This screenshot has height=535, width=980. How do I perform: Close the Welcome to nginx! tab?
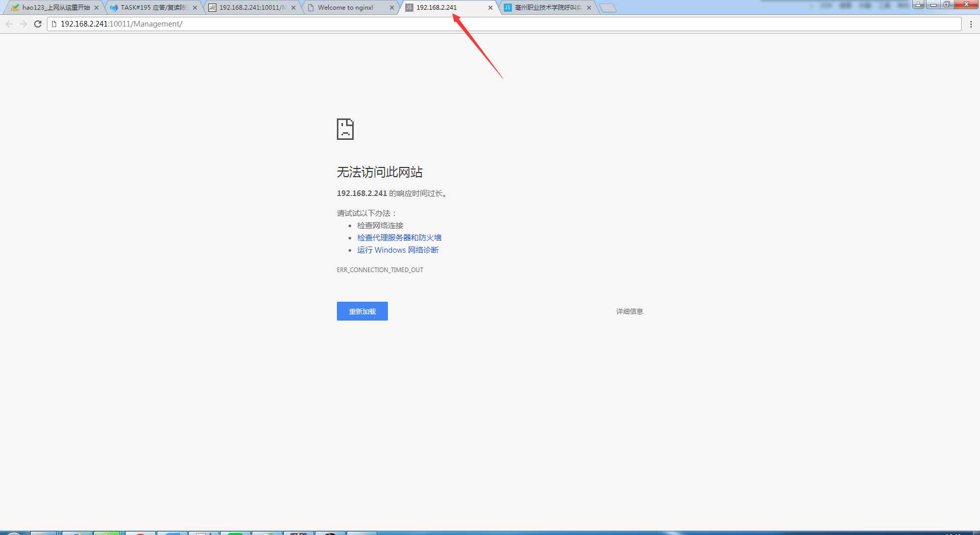pos(392,8)
